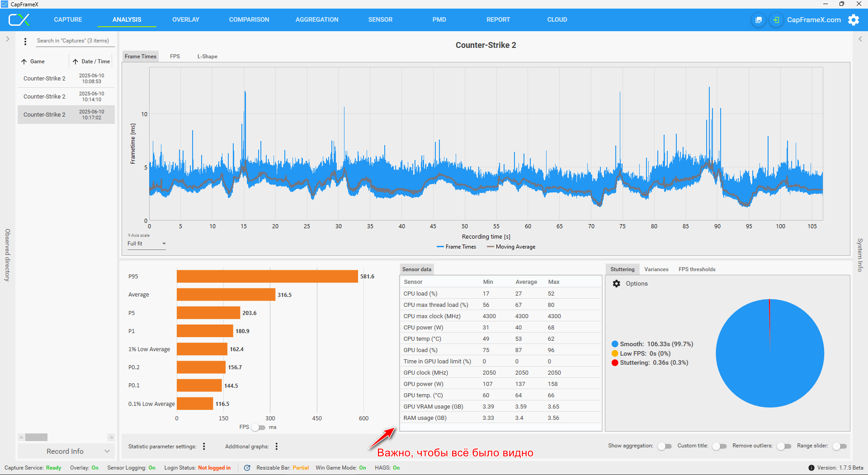Turn on the Range slider toggle
868x475 pixels.
(x=840, y=446)
